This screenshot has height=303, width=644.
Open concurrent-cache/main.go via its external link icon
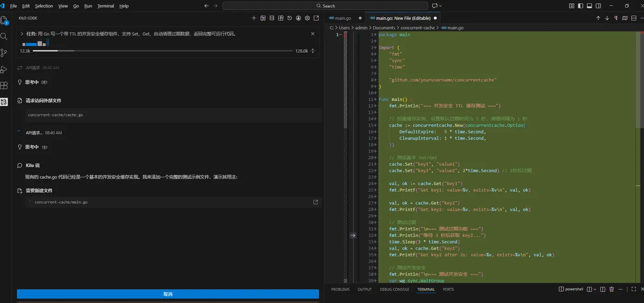pyautogui.click(x=316, y=202)
